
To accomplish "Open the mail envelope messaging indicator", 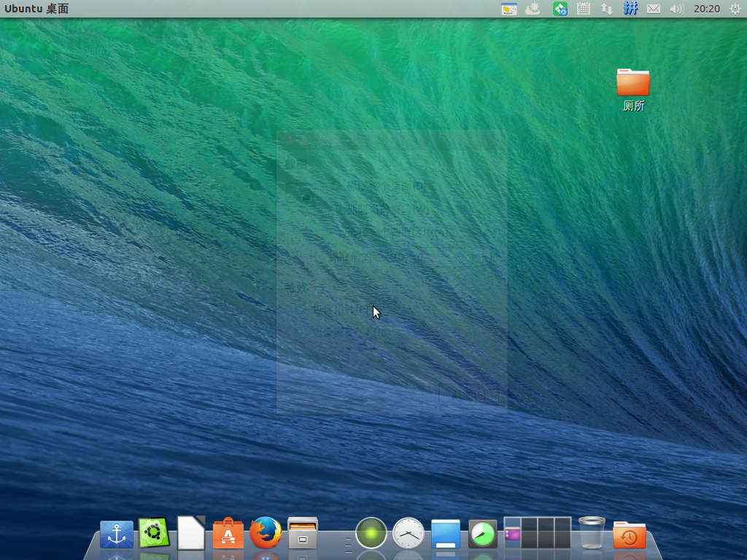I will [x=654, y=9].
